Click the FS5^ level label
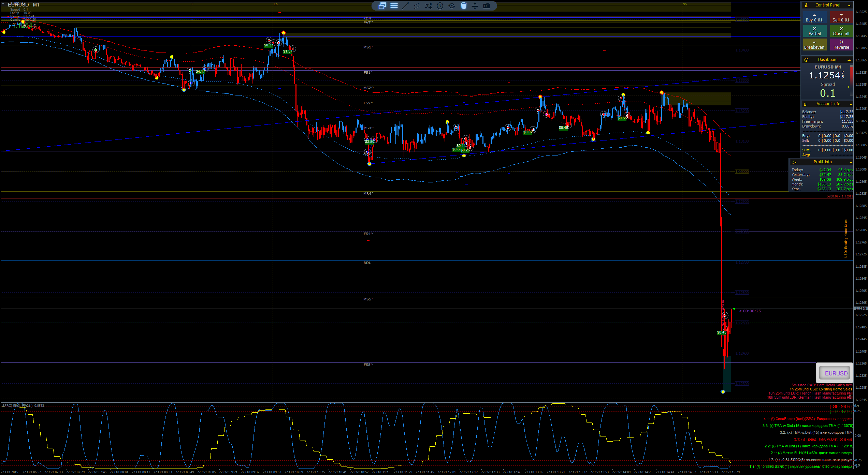This screenshot has height=475, width=868. [368, 365]
